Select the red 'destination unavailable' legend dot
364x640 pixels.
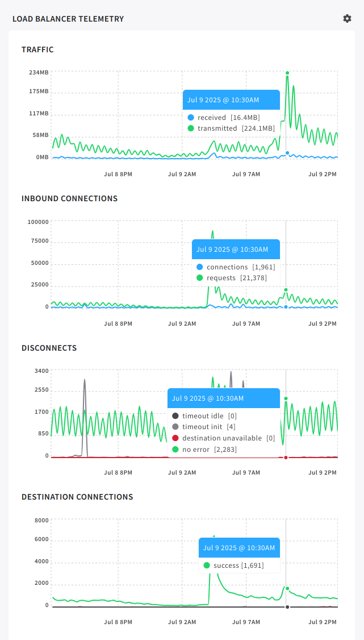coord(175,438)
